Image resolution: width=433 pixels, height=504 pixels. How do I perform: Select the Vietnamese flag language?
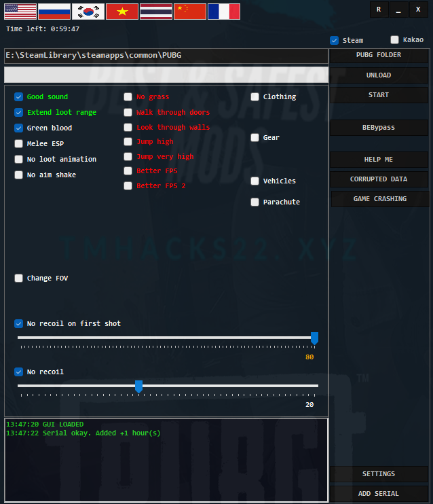(122, 12)
